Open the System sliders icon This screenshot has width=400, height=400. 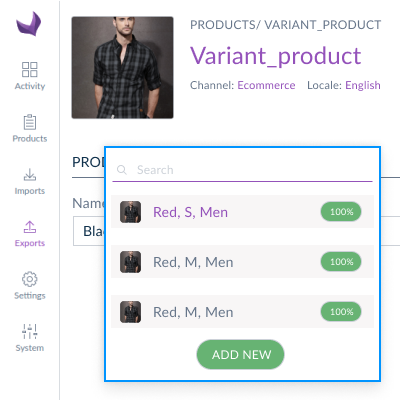point(30,332)
